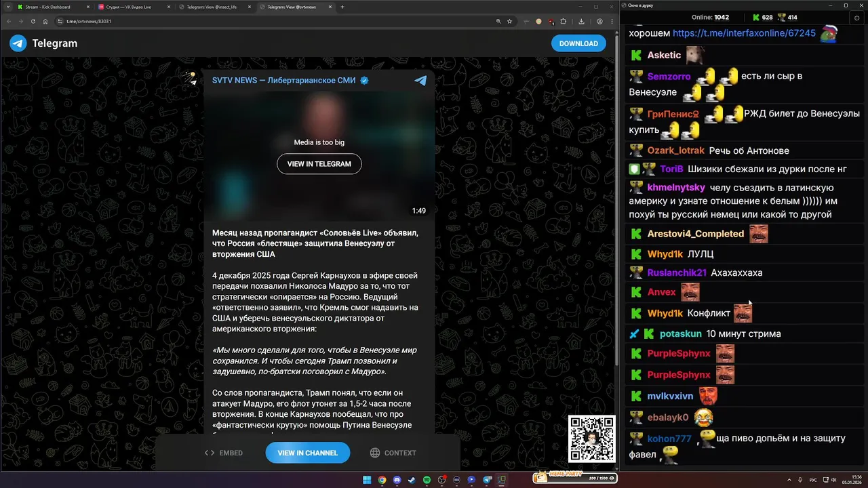Click the CONTEXT option

[393, 453]
